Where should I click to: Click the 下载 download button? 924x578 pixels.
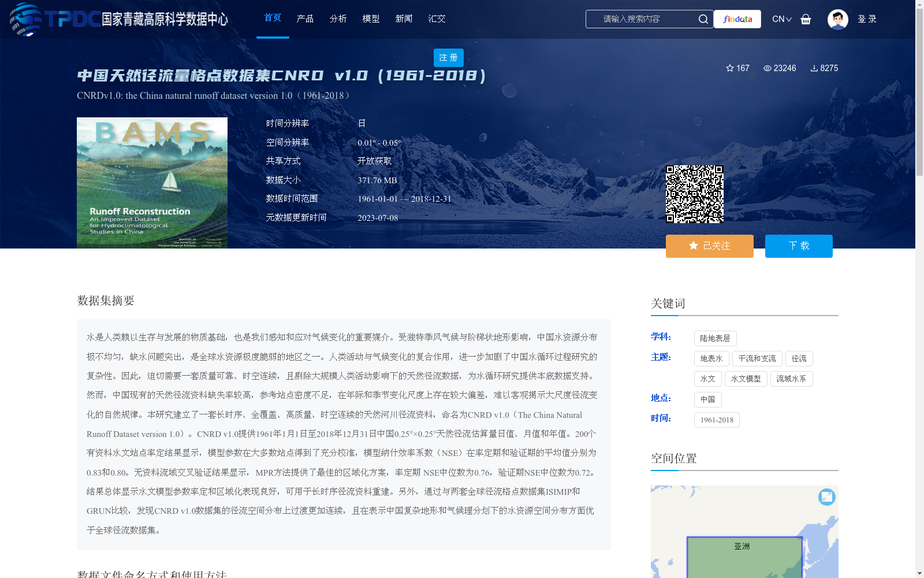tap(799, 246)
